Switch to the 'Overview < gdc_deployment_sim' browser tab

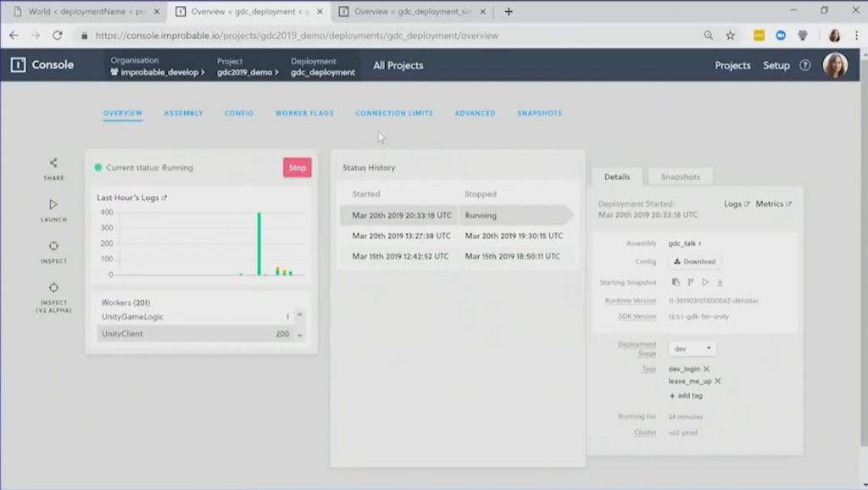[x=413, y=12]
